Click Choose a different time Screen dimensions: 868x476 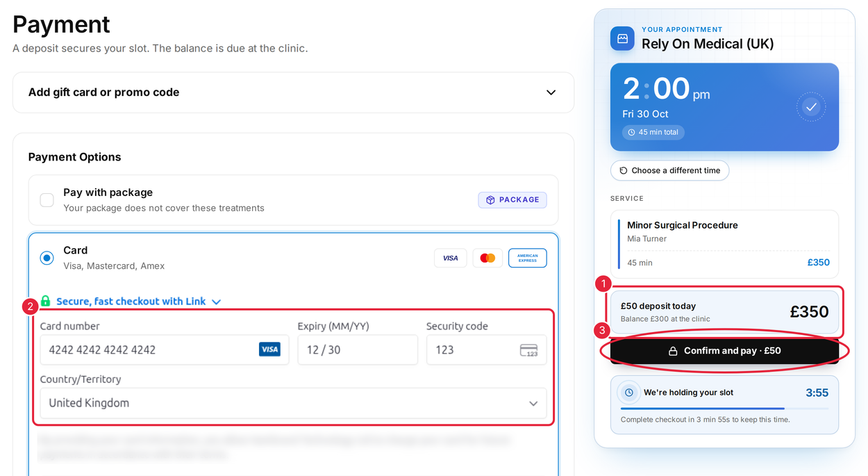click(x=669, y=170)
